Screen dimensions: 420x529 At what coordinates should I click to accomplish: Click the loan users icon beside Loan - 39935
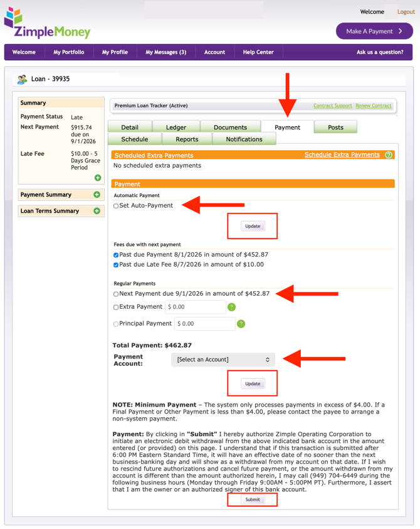point(22,79)
